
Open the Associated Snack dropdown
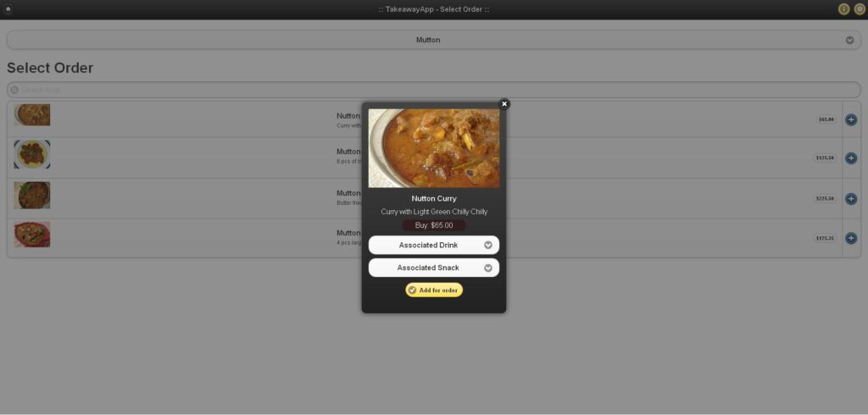point(433,268)
